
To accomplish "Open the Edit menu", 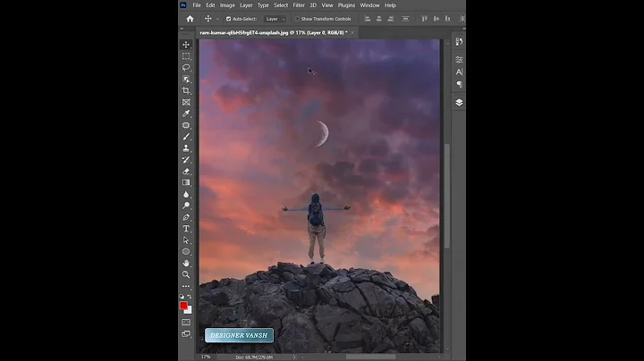I will pos(210,5).
